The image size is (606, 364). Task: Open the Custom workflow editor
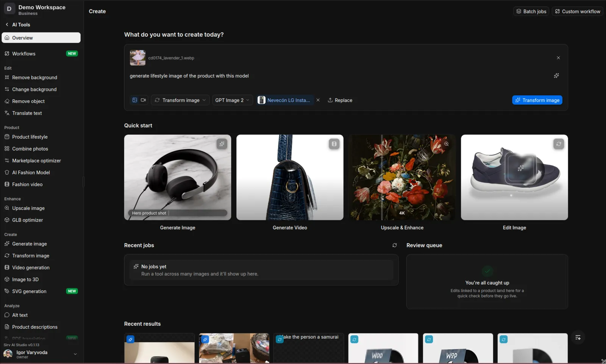tap(577, 11)
